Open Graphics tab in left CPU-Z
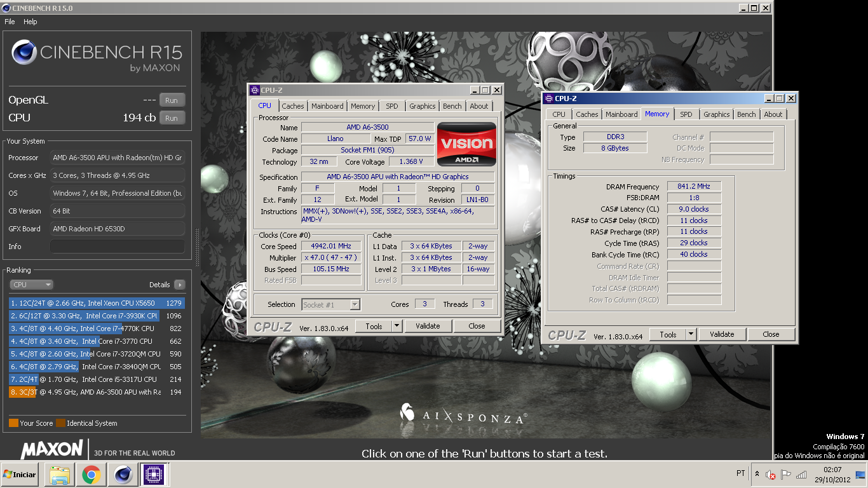868x488 pixels. [x=423, y=106]
